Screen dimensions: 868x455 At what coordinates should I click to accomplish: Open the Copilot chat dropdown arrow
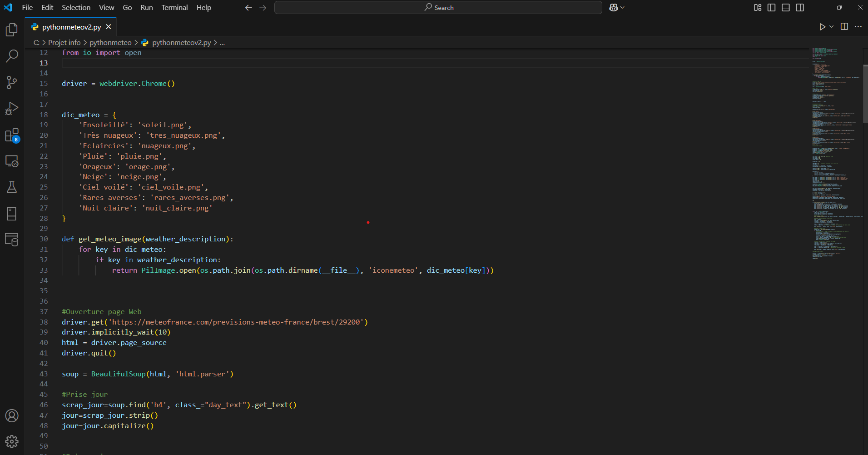[622, 8]
